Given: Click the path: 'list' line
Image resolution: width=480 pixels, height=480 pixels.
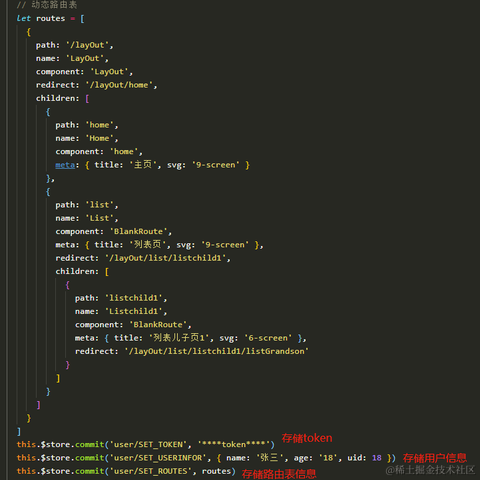Looking at the screenshot, I should click(87, 205).
